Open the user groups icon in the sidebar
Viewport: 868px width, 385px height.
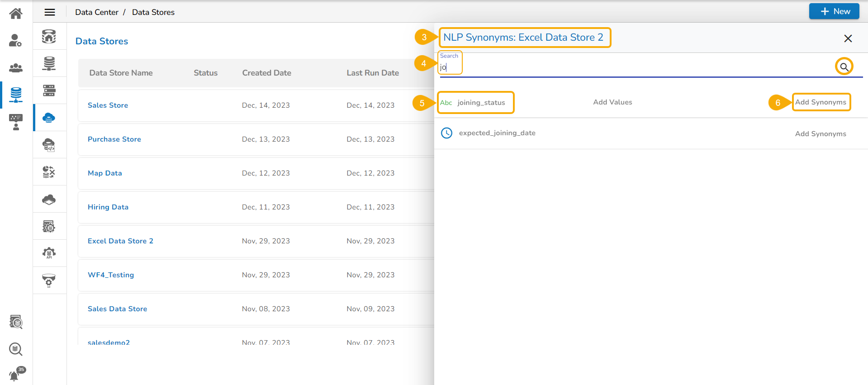pyautogui.click(x=16, y=68)
